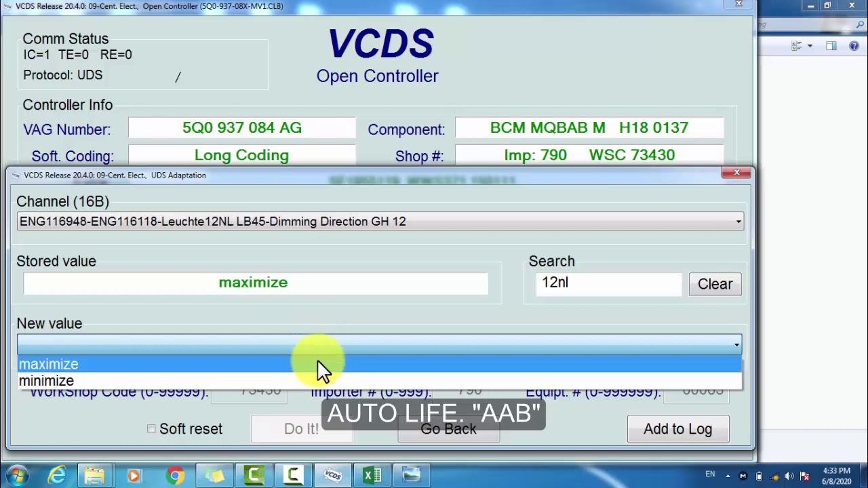The image size is (868, 488).
Task: Click the Search field containing 12nl
Action: [x=609, y=283]
